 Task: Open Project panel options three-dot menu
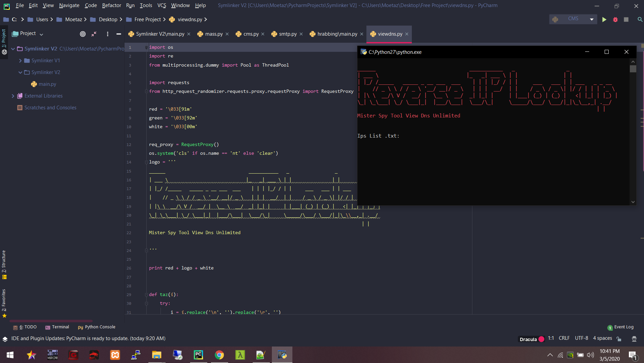pyautogui.click(x=108, y=34)
